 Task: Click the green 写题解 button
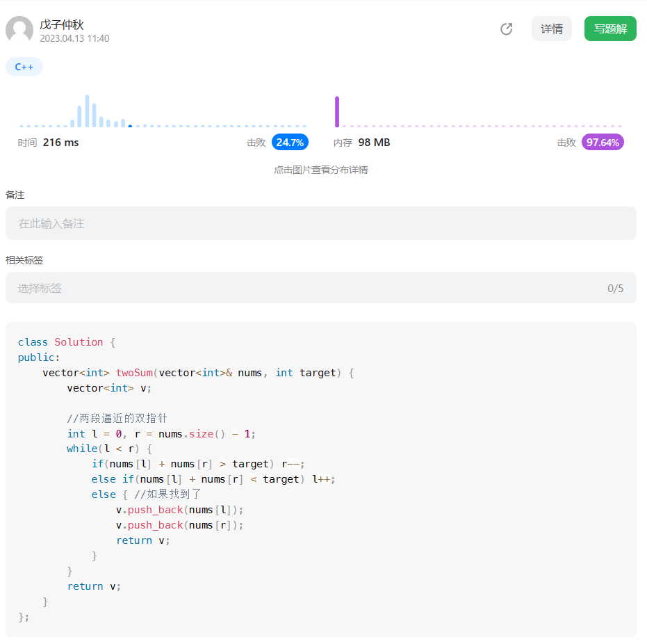(609, 29)
